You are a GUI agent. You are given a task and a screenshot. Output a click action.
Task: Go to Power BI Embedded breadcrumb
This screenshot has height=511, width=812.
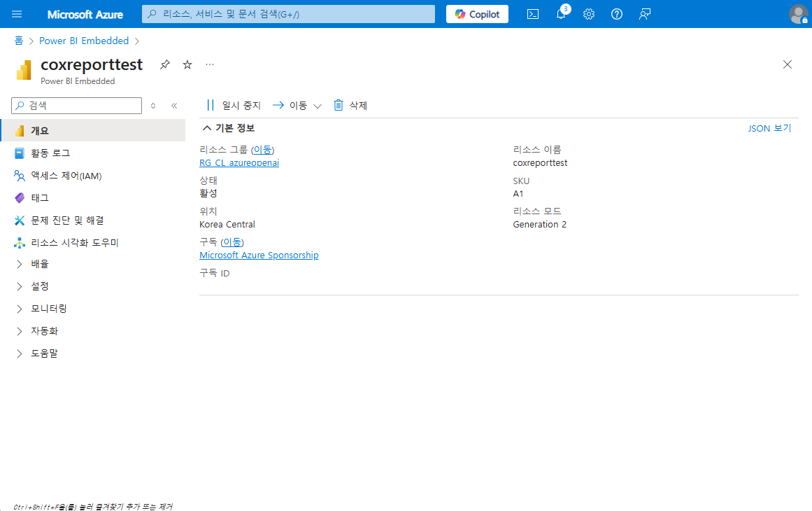click(84, 41)
